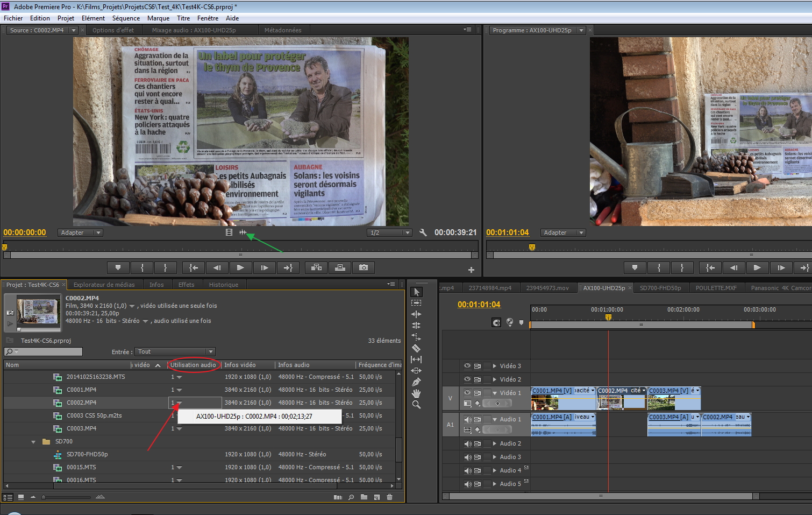The width and height of the screenshot is (812, 515).
Task: Click the Export Frame camera icon in Source monitor
Action: click(x=364, y=267)
